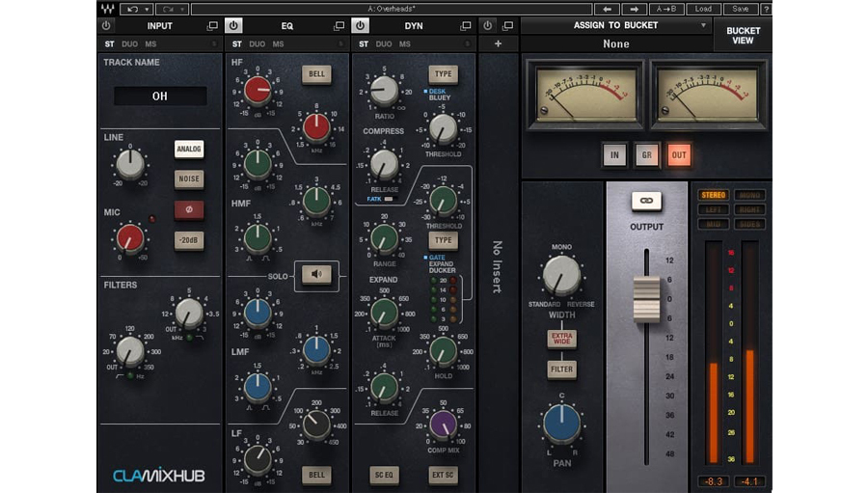The image size is (868, 493).
Task: Show gain reduction with GR meter button
Action: pyautogui.click(x=646, y=155)
